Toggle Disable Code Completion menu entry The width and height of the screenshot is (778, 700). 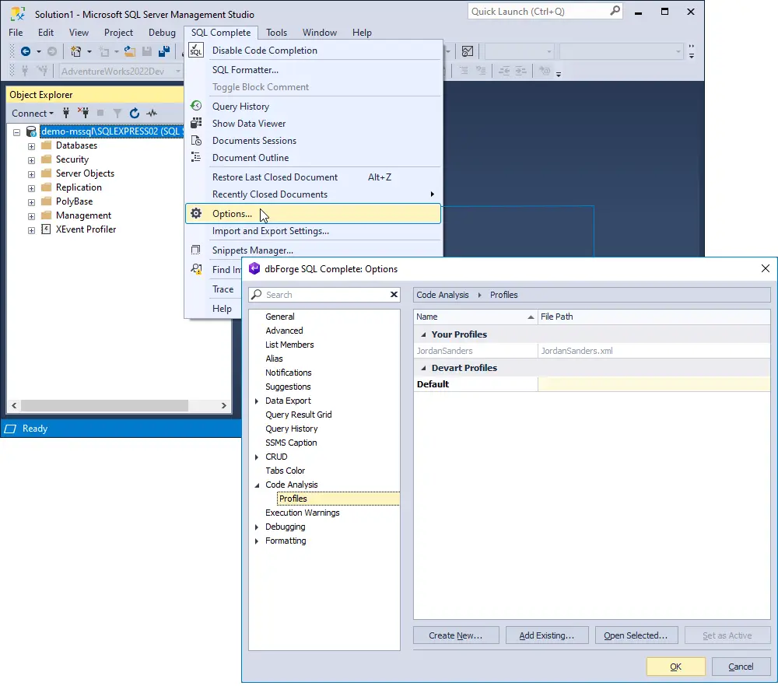[x=265, y=51]
